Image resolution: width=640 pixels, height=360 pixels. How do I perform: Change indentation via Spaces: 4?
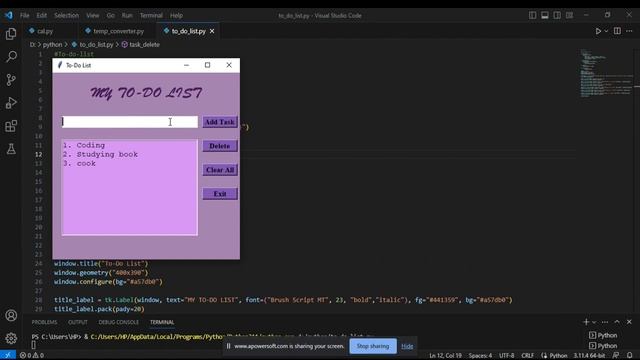(480, 356)
